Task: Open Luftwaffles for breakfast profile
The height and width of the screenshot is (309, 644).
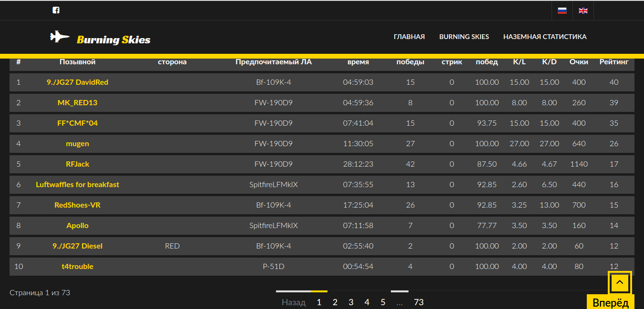Action: [x=77, y=184]
